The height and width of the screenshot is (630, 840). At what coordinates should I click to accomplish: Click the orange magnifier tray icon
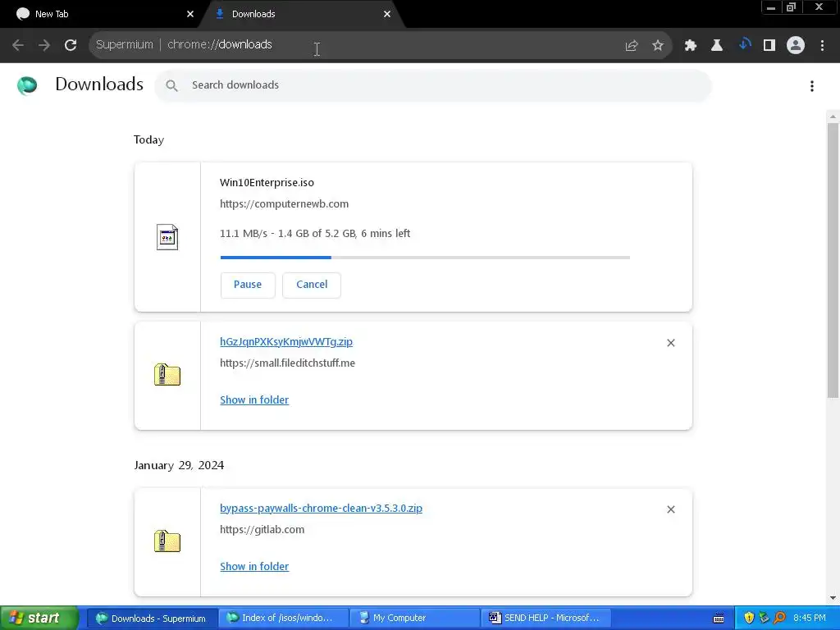779,619
